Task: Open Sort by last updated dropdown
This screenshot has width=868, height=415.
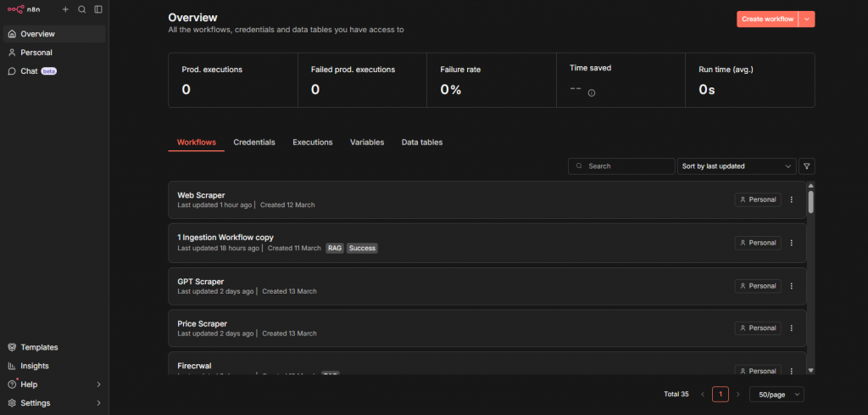Action: point(737,166)
